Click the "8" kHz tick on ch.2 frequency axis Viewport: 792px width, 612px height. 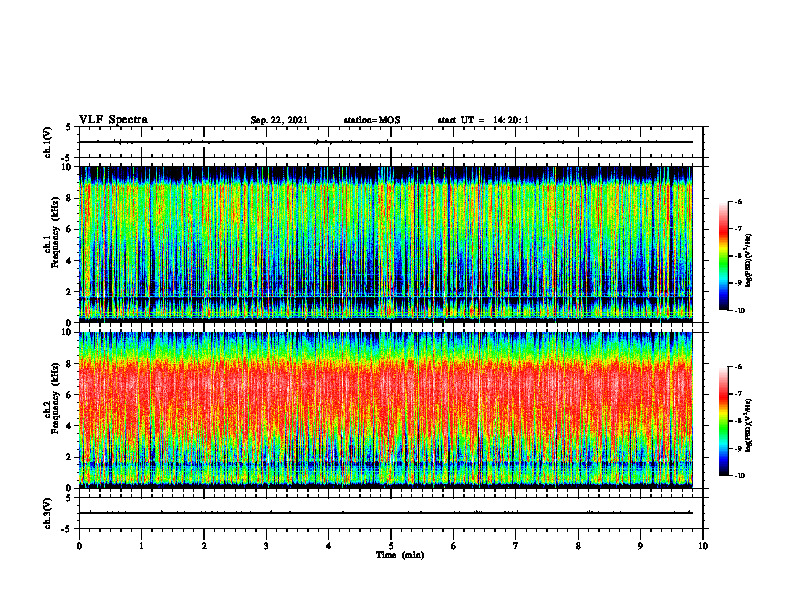[x=70, y=364]
